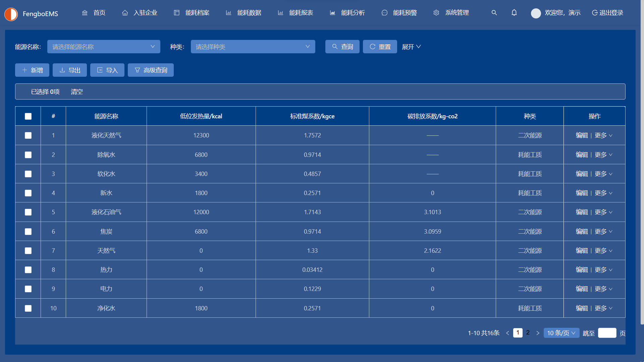The image size is (644, 362).
Task: Click the 导出 export button
Action: click(70, 70)
